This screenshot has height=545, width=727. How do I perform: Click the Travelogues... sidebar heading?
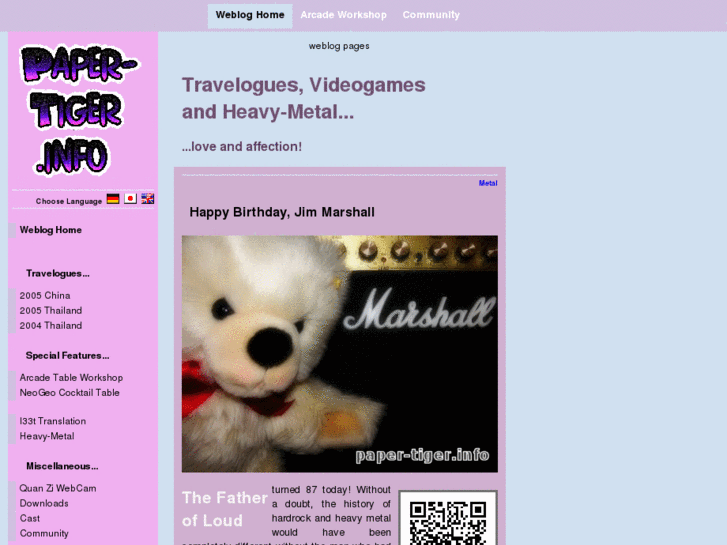click(58, 274)
